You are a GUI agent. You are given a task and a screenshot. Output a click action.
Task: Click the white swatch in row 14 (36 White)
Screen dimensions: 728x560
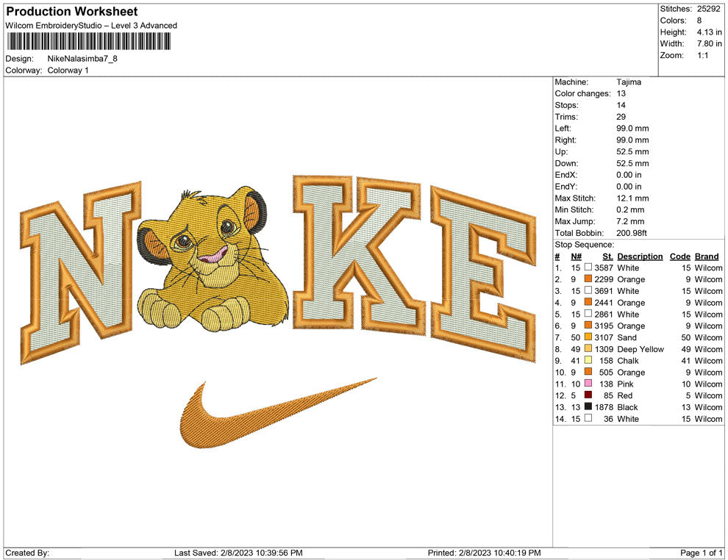coord(588,418)
